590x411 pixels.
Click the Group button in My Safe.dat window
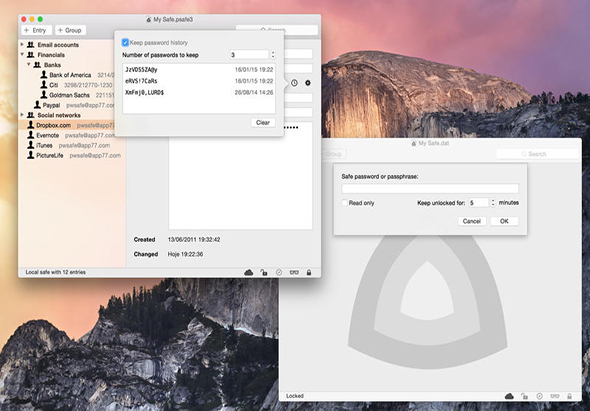pos(333,154)
